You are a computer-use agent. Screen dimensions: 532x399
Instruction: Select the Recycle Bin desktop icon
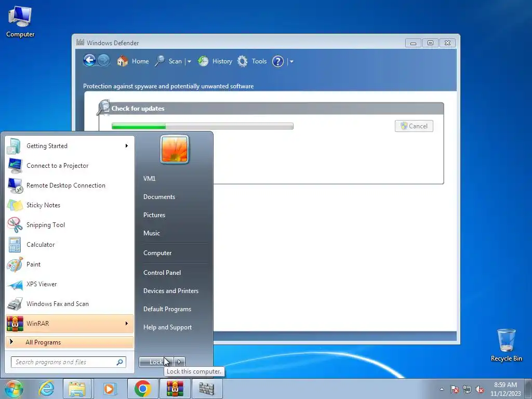click(506, 345)
